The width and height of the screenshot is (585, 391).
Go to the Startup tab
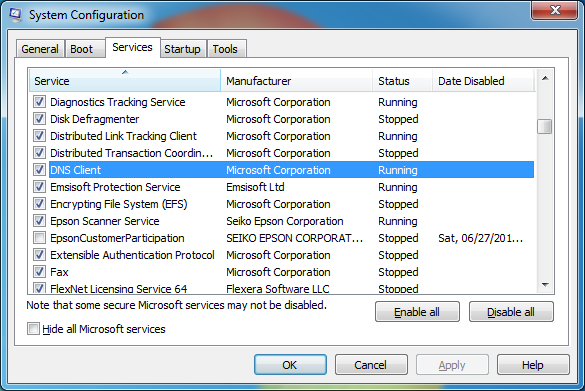point(182,49)
